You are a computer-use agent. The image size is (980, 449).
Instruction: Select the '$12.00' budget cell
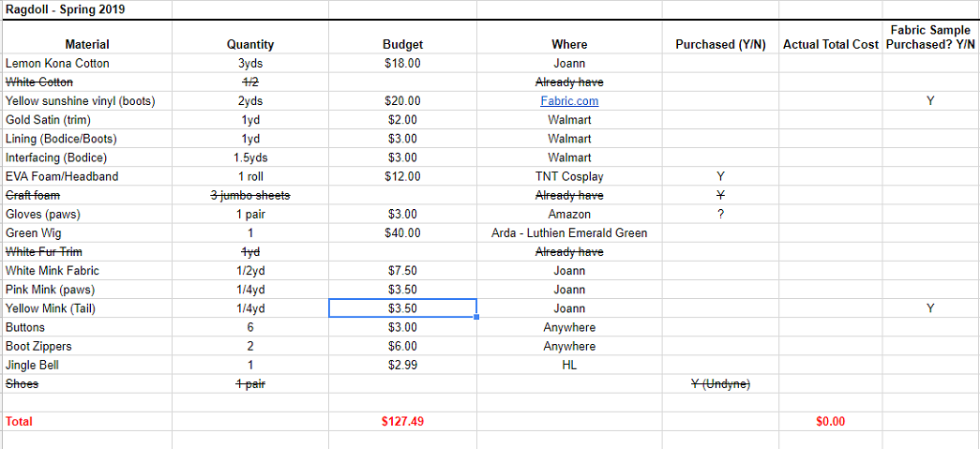pos(402,177)
